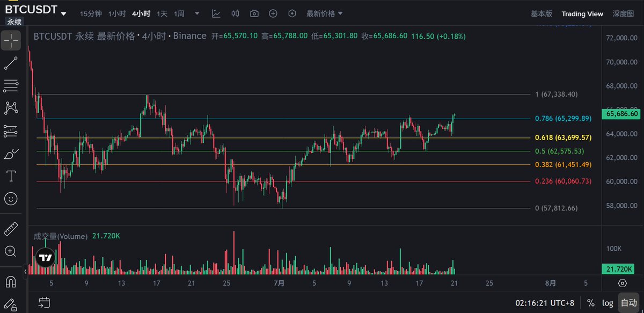Click the 8月 marker on time axis
Image resolution: width=644 pixels, height=313 pixels.
pos(551,283)
